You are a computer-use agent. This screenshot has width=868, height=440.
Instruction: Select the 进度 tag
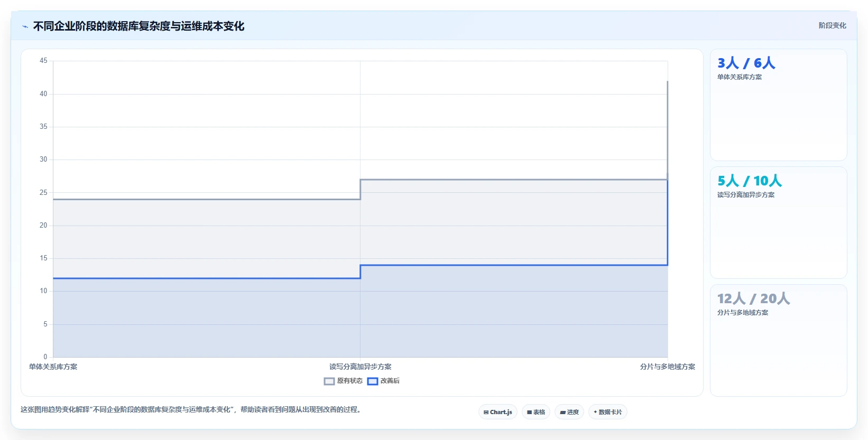pos(569,412)
